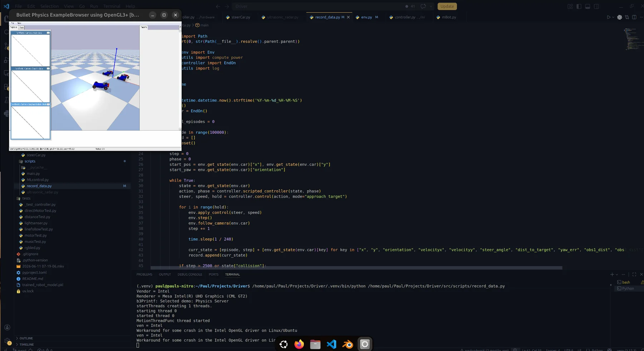Open the DEBUG CONSOLE panel tab
The height and width of the screenshot is (351, 644).
point(190,274)
